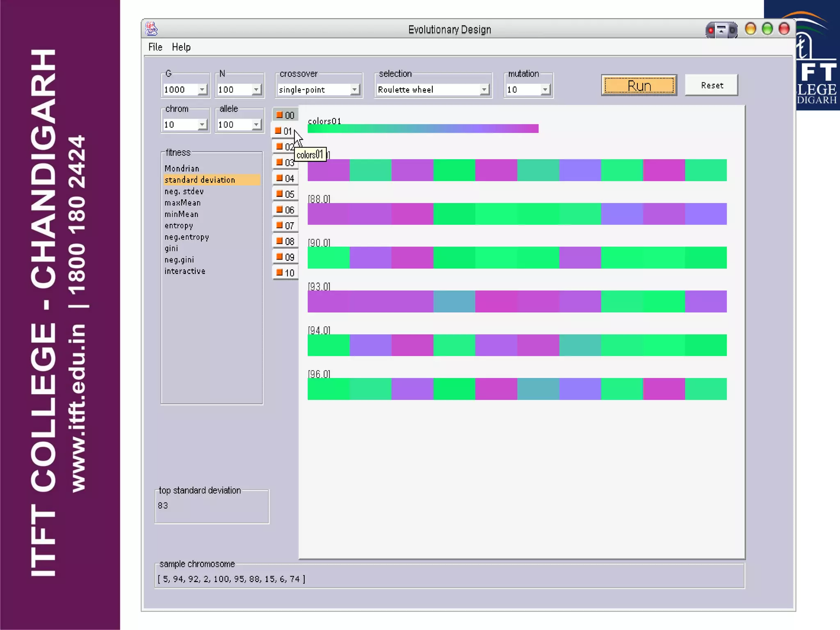Select the 10 palette icon button
Image resolution: width=840 pixels, height=630 pixels.
click(x=285, y=273)
